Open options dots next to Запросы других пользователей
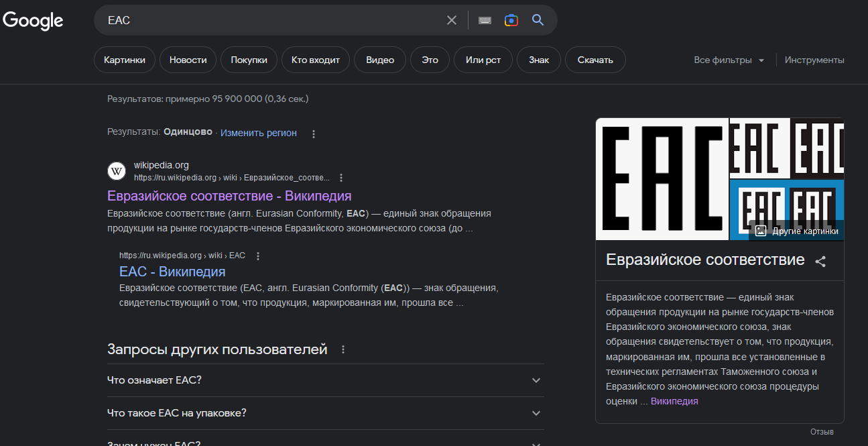This screenshot has width=868, height=446. [x=343, y=349]
